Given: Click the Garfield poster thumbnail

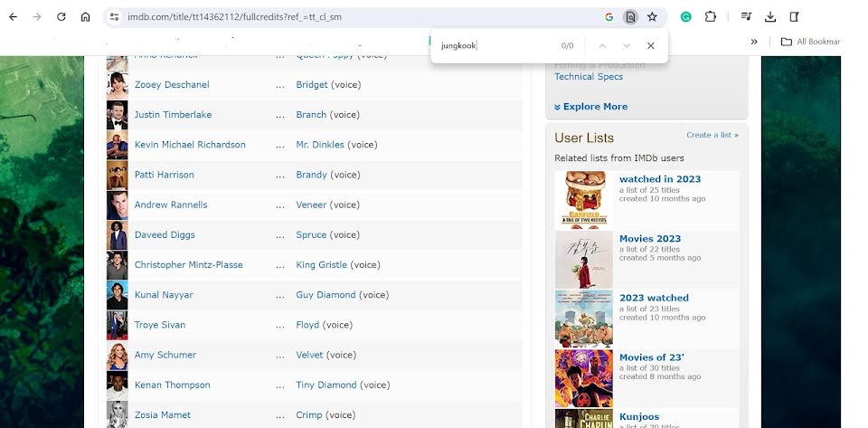Looking at the screenshot, I should click(x=584, y=199).
